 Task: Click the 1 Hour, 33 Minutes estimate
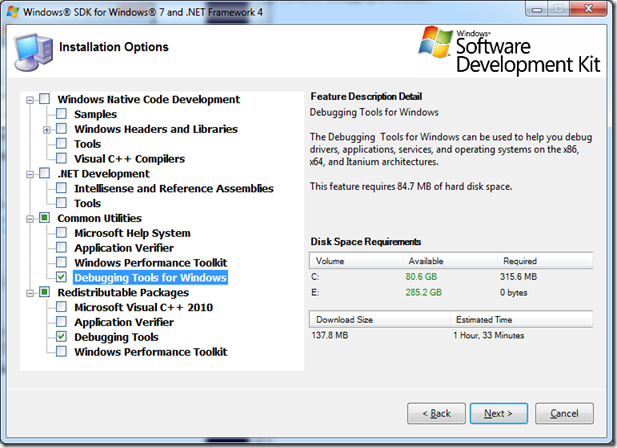(x=488, y=336)
